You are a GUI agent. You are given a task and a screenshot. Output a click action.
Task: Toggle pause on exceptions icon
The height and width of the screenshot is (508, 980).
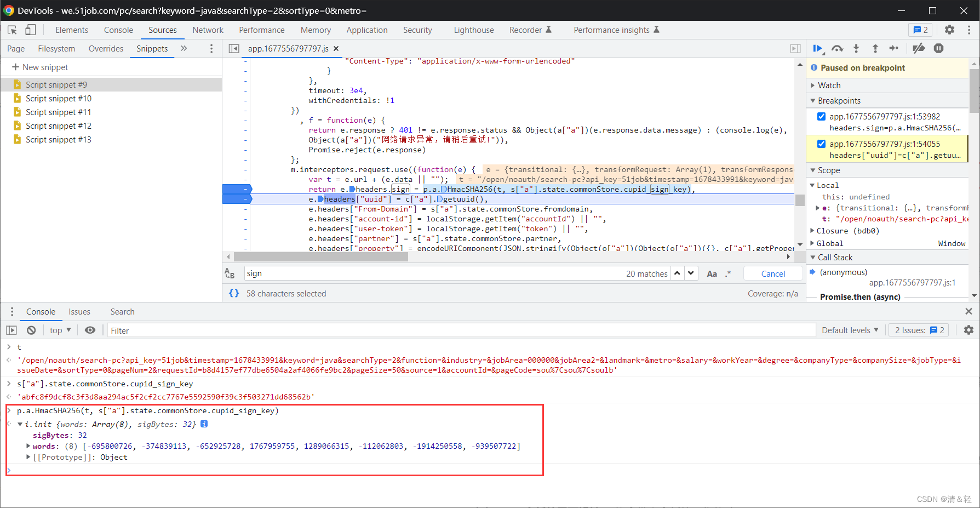(x=938, y=49)
